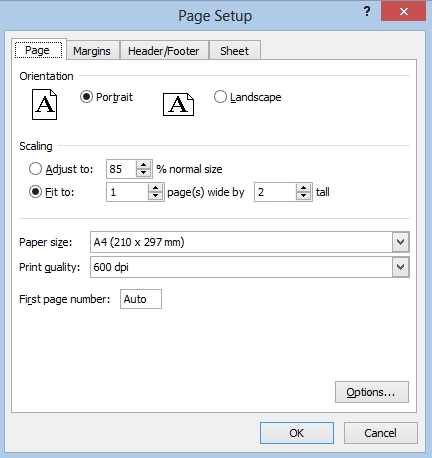The width and height of the screenshot is (432, 458).
Task: Click the First page number field
Action: 141,299
